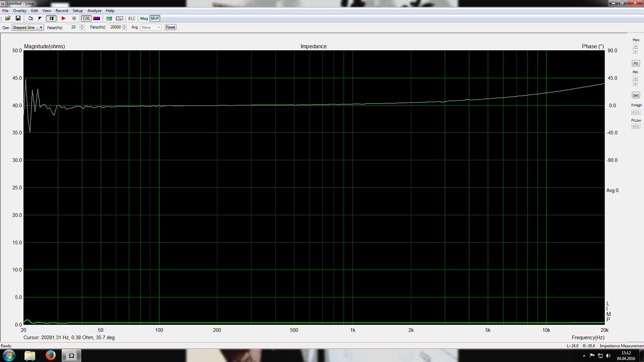The height and width of the screenshot is (362, 644).
Task: Click the copy icon in toolbar
Action: pos(31,18)
